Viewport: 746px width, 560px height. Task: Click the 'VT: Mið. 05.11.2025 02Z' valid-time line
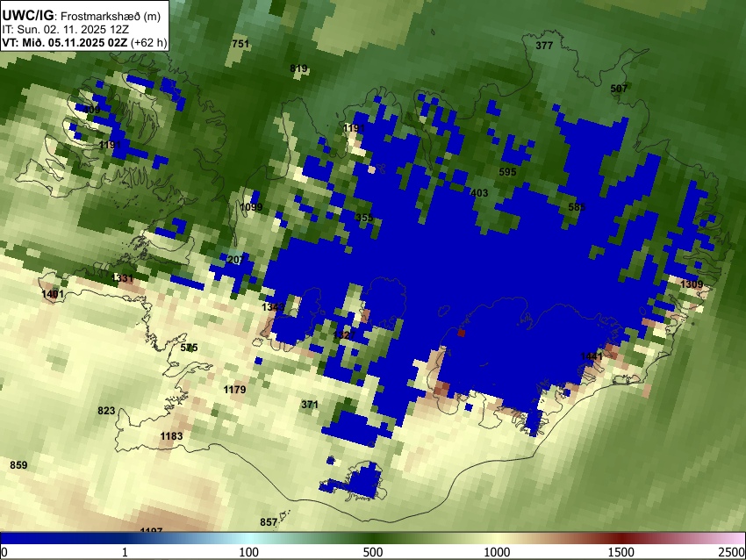pyautogui.click(x=65, y=42)
